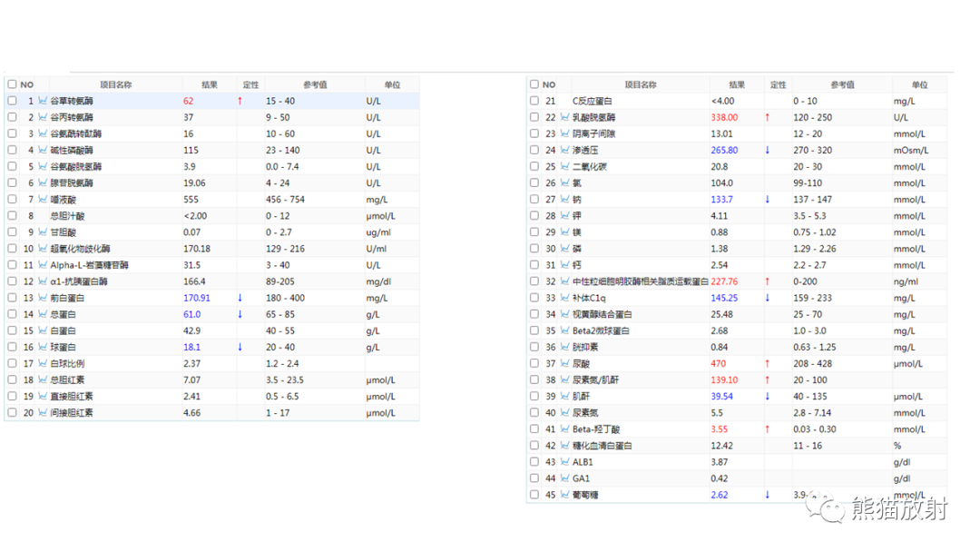Open the trend icon in row 14 总蛋白
980x552 pixels.
(43, 314)
